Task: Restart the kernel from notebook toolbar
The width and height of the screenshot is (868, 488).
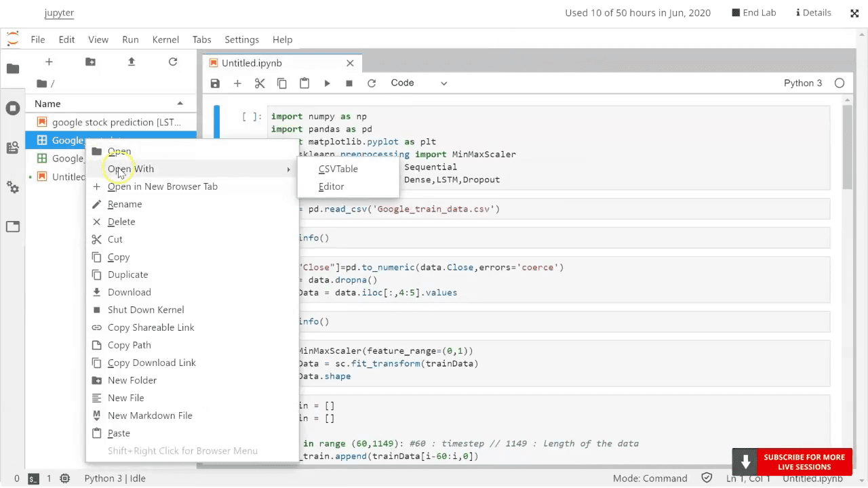Action: click(372, 83)
